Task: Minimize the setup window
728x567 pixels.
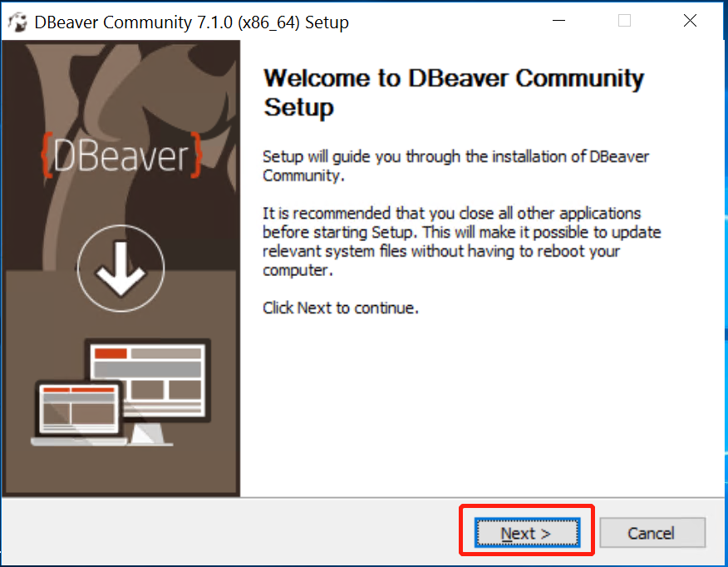Action: [x=558, y=21]
